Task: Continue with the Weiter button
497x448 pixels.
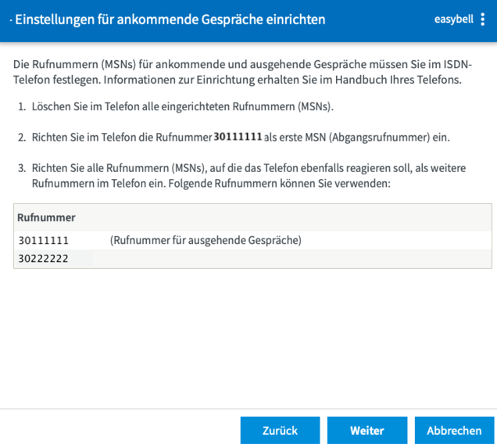Action: click(x=366, y=431)
